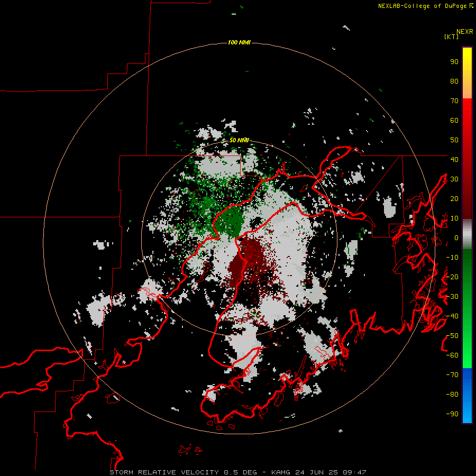The image size is (476, 476).
Task: Click the -60 value on the velocity scale
Action: pyautogui.click(x=452, y=355)
